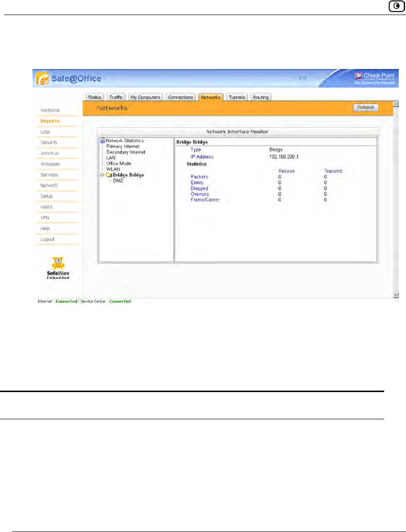This screenshot has width=406, height=532.
Task: Click the Service Center Connected status
Action: coord(120,301)
